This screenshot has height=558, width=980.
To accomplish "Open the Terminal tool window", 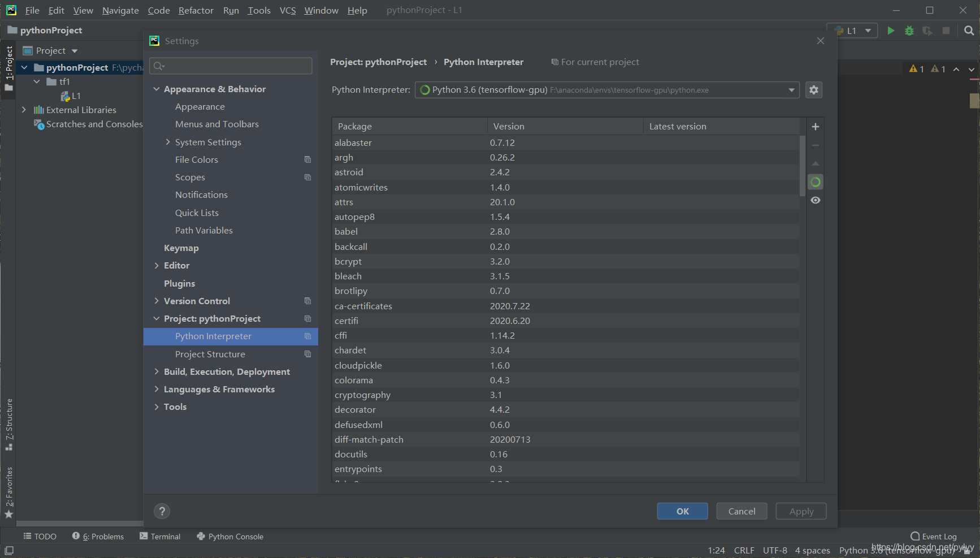I will (160, 537).
